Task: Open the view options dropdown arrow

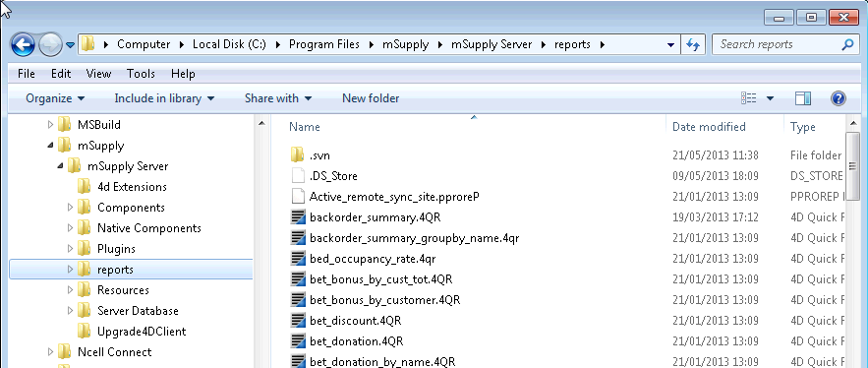Action: coord(770,98)
